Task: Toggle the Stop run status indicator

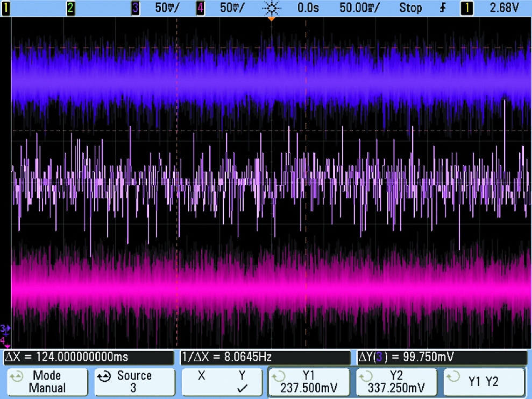Action: point(410,8)
